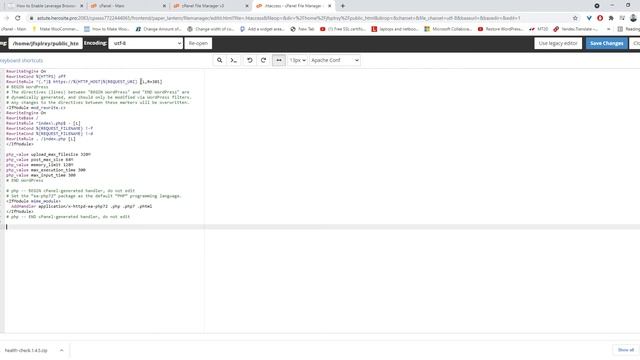640x360 pixels.
Task: Open laptops and netbooks bookmark
Action: point(395,29)
